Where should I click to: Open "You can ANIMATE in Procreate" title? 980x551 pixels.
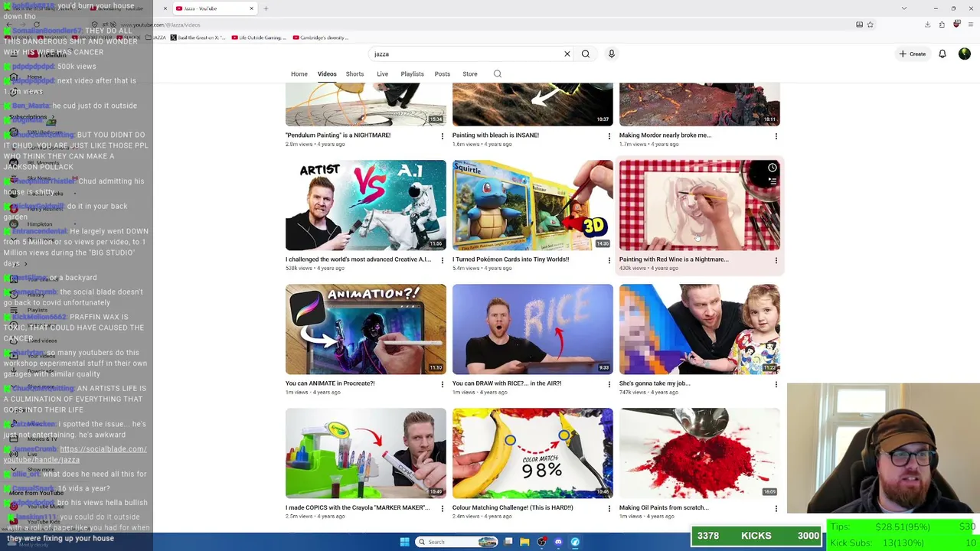click(330, 383)
